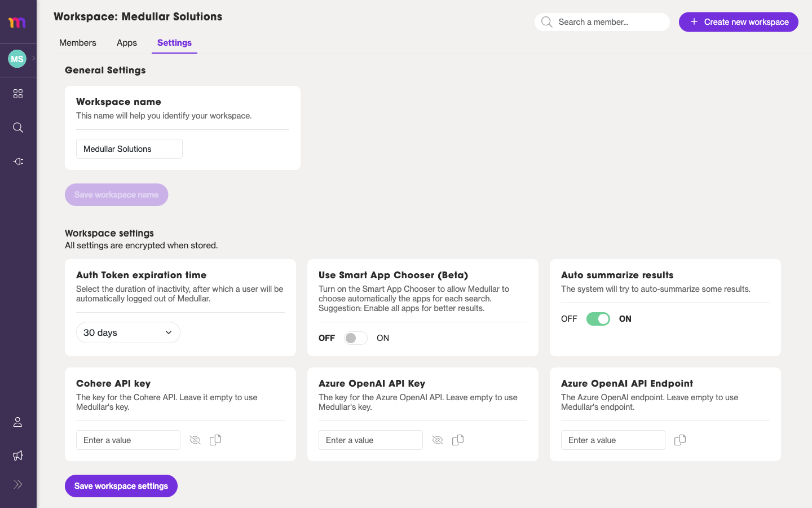The width and height of the screenshot is (812, 508).
Task: Open the user profile icon in sidebar
Action: (18, 422)
